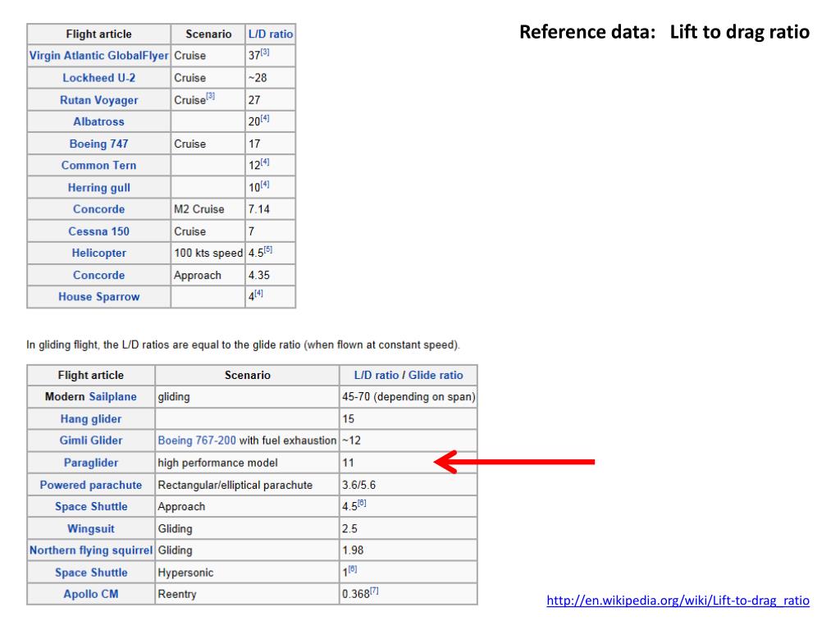Click the Space Shuttle link in the Hypersonic row
This screenshot has width=840, height=630.
(91, 573)
